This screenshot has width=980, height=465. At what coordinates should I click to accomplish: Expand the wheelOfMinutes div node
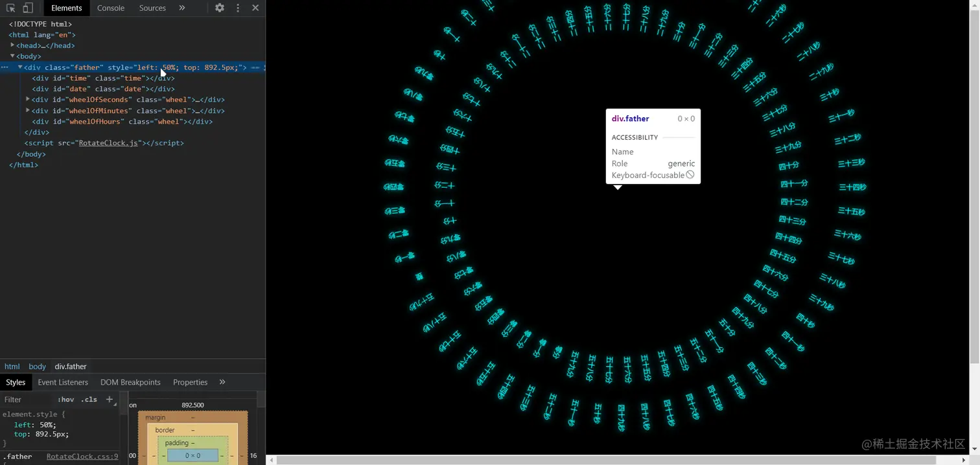coord(28,111)
